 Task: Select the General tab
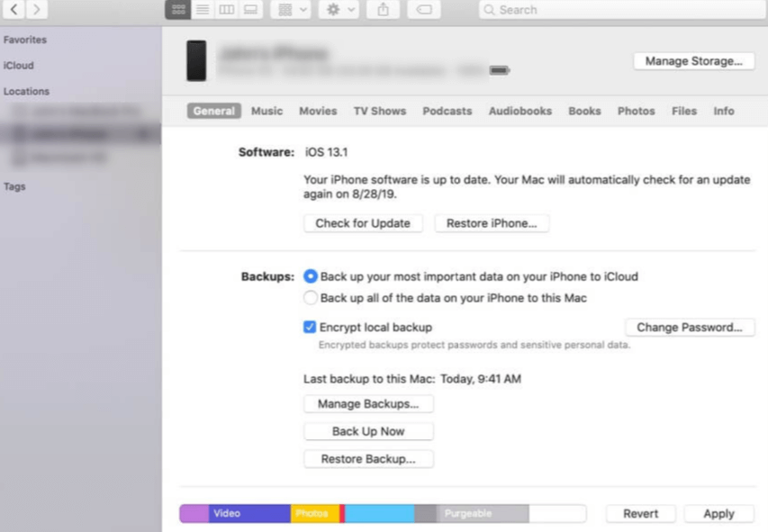214,112
